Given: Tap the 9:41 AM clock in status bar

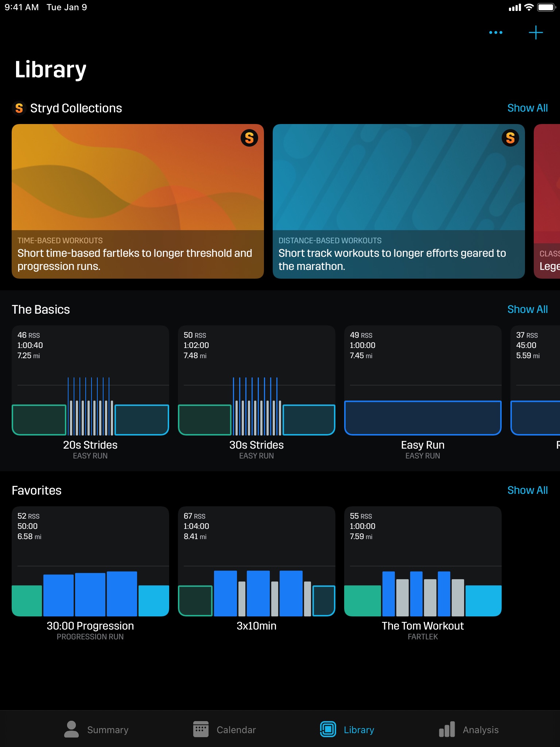Looking at the screenshot, I should pyautogui.click(x=22, y=7).
